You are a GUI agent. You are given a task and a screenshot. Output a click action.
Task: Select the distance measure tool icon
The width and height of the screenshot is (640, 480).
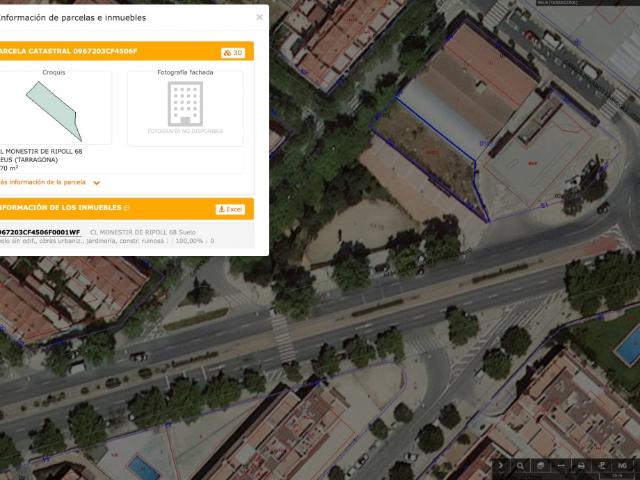pos(561,466)
